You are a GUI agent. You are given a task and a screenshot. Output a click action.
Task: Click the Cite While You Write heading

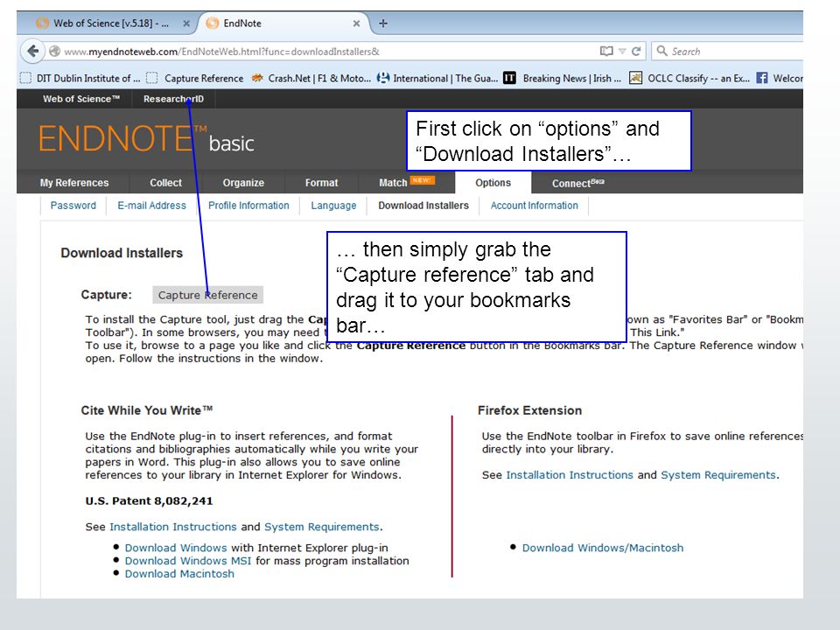pos(147,410)
